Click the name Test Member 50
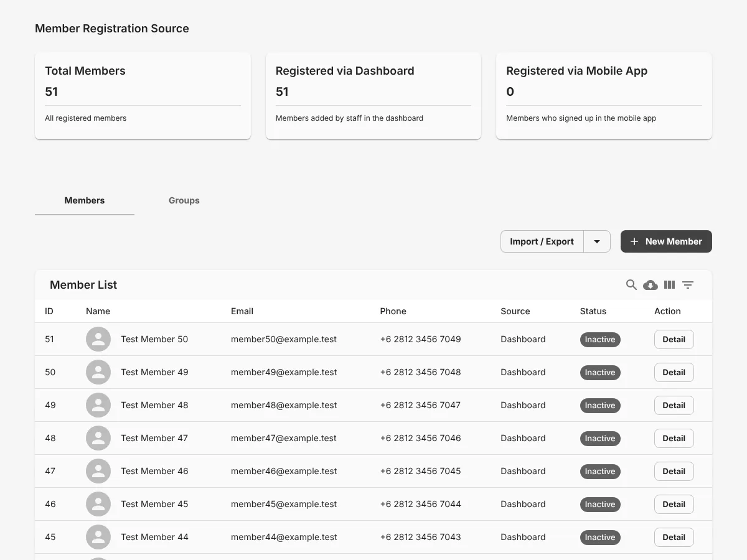Screen dimensions: 747x560 (x=154, y=339)
